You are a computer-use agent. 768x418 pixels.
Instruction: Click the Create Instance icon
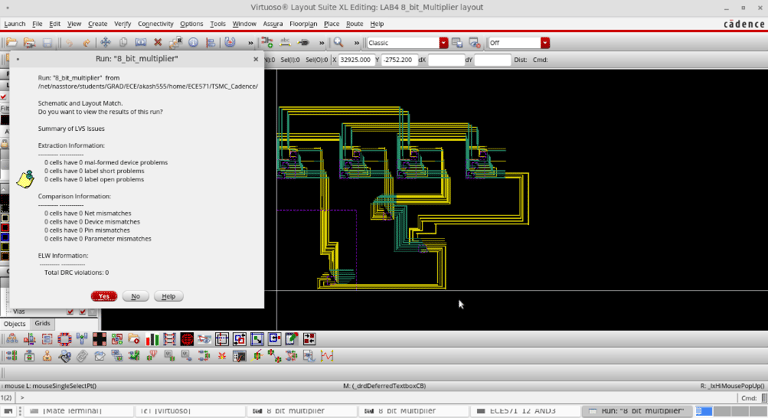point(267,43)
